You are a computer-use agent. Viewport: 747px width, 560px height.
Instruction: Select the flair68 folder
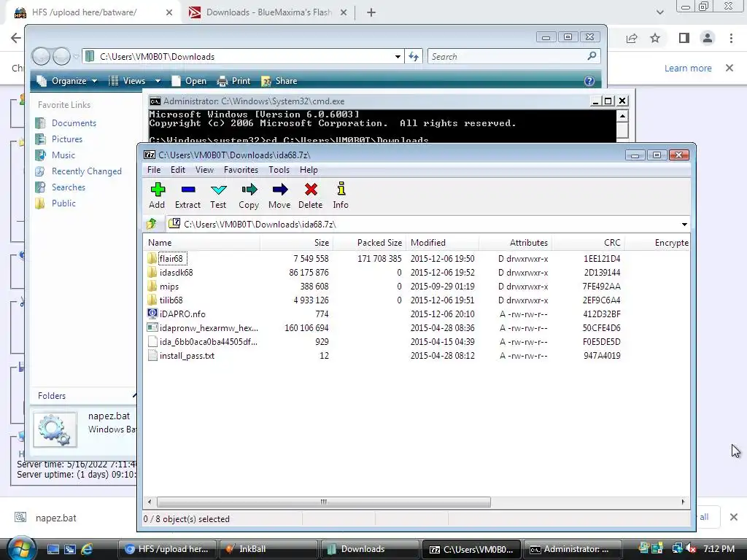pos(171,259)
